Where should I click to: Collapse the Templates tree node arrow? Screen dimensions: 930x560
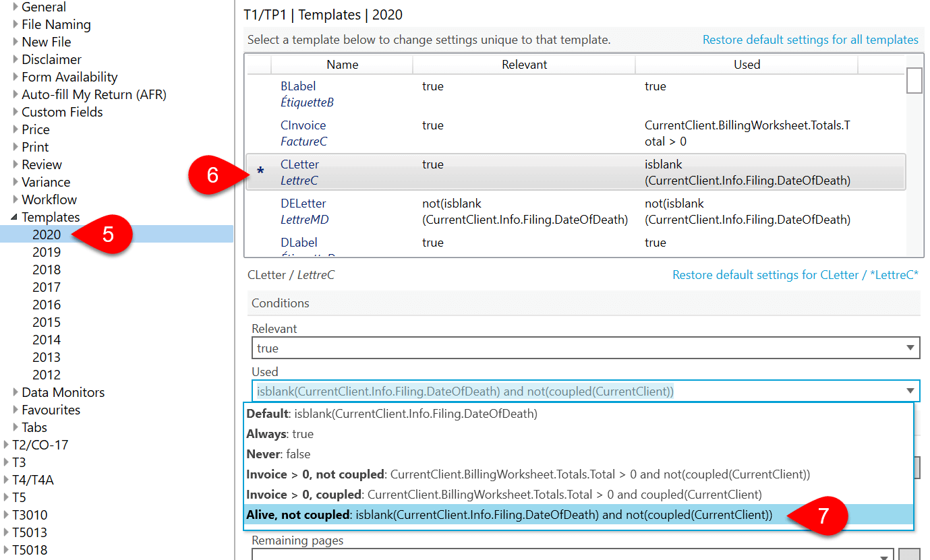point(15,218)
